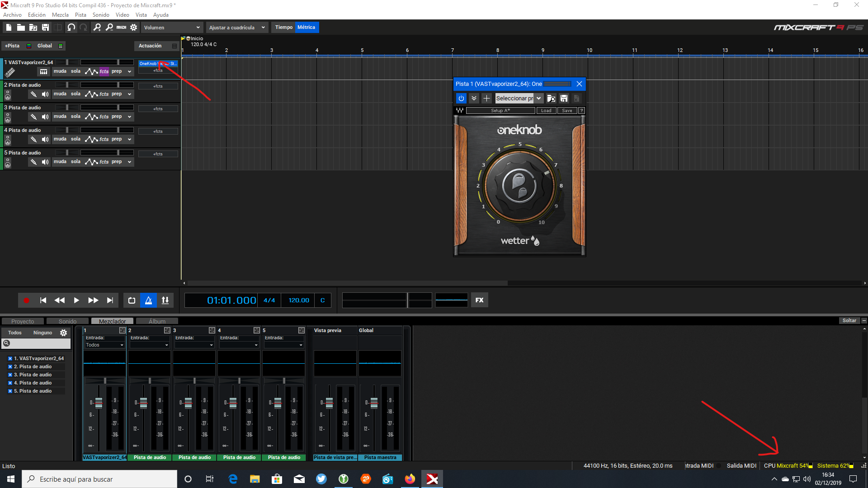The width and height of the screenshot is (868, 488).
Task: Open the automation icon on track 2
Action: 92,94
